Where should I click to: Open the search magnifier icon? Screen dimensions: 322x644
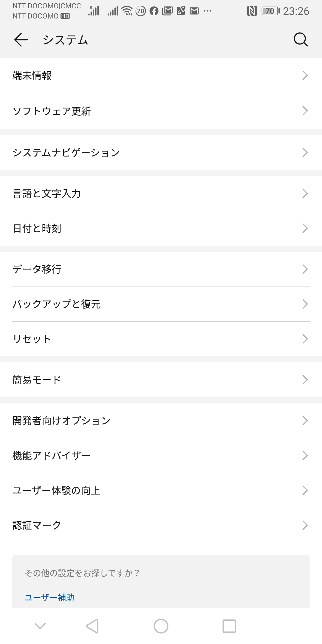pyautogui.click(x=300, y=40)
